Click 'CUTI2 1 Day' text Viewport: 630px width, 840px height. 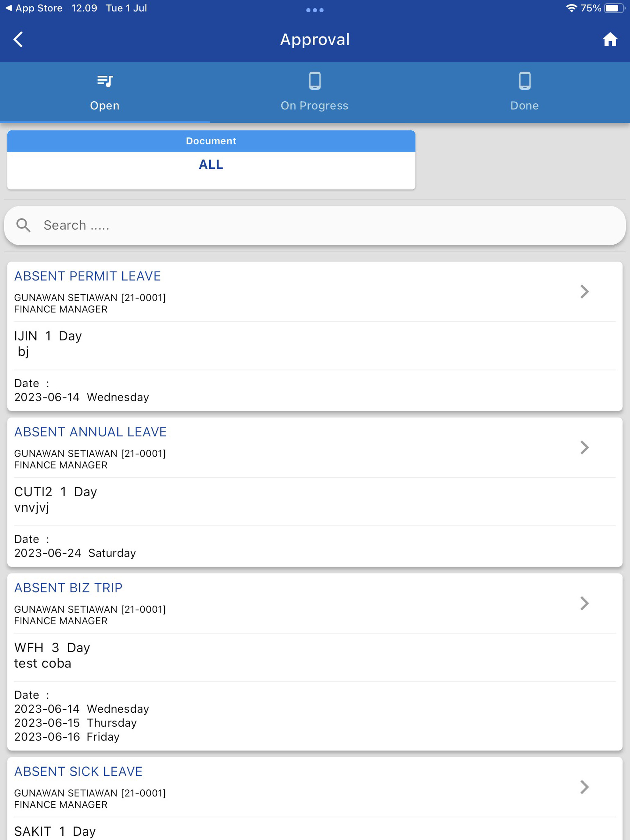[x=56, y=492]
